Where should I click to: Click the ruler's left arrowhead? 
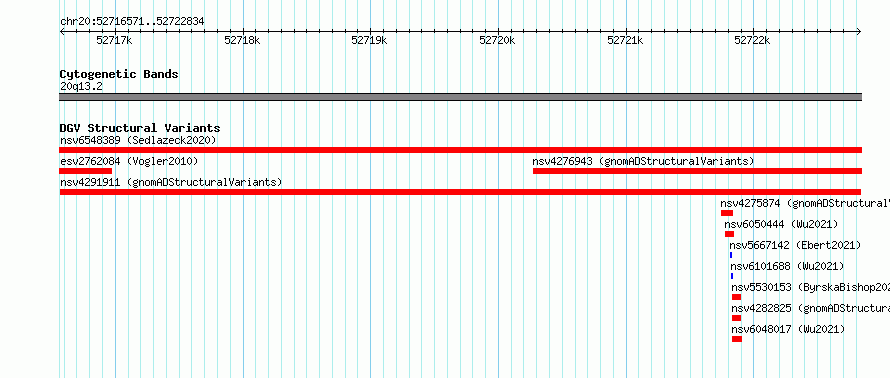point(62,32)
